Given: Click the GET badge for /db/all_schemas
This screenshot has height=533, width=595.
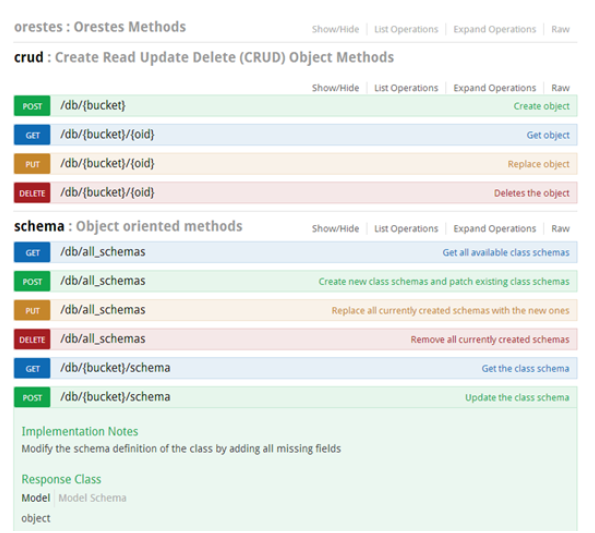Looking at the screenshot, I should coord(32,252).
